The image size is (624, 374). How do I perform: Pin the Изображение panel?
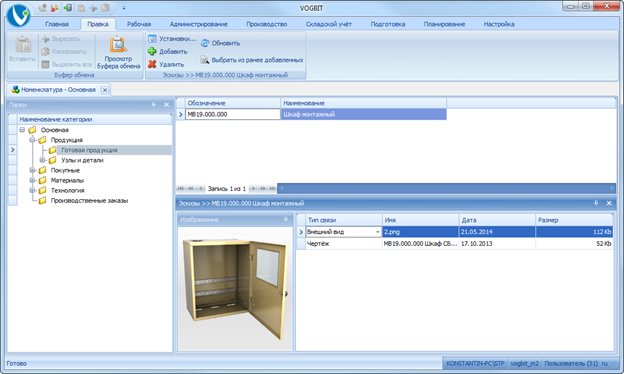click(x=286, y=220)
